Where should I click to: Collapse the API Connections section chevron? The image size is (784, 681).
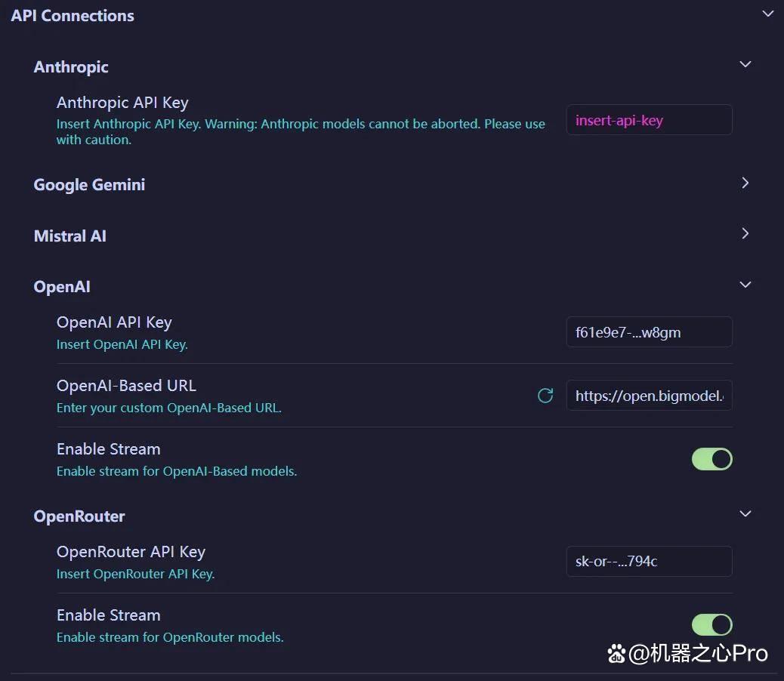(x=767, y=14)
